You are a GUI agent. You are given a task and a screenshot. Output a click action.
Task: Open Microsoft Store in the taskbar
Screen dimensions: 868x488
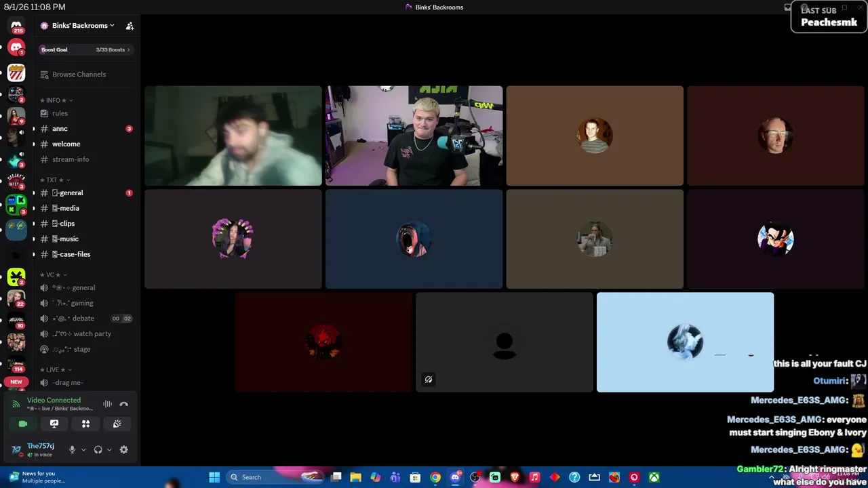click(x=415, y=477)
